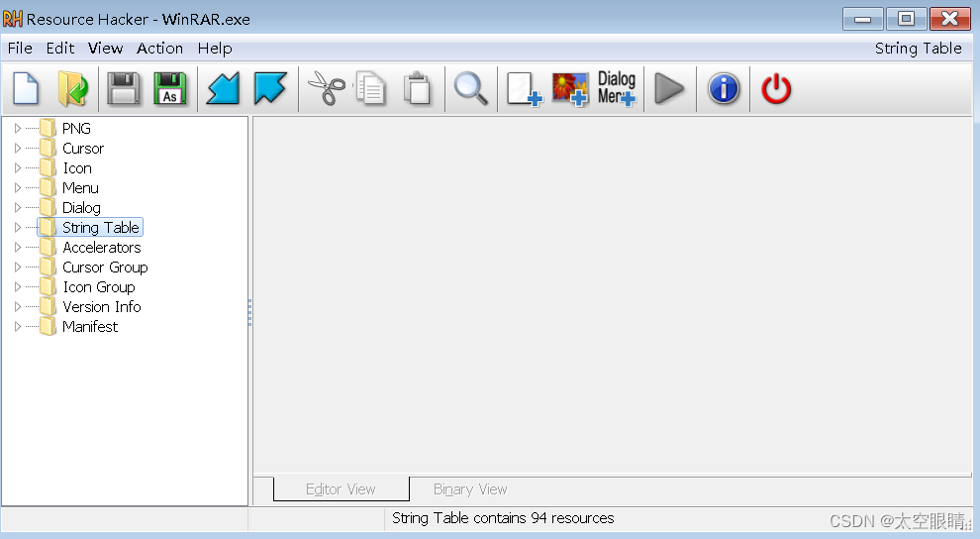Select the Manifest folder

79,326
